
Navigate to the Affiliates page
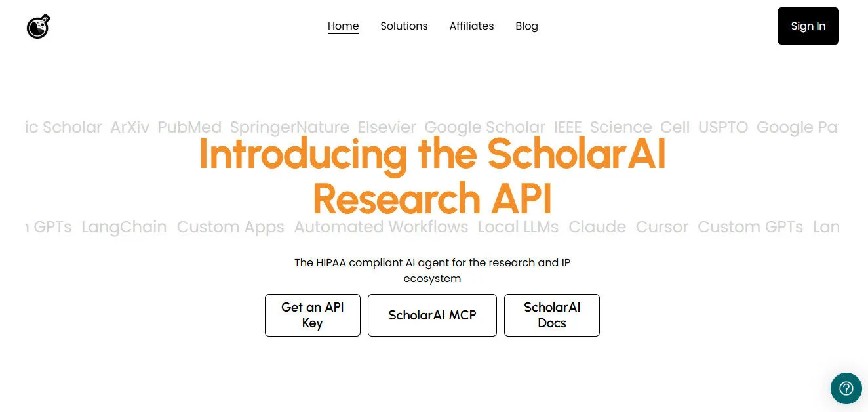click(471, 26)
